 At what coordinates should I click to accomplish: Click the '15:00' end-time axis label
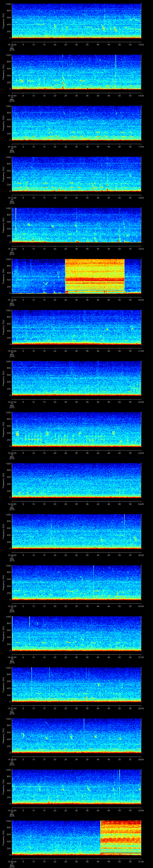tap(141, 44)
